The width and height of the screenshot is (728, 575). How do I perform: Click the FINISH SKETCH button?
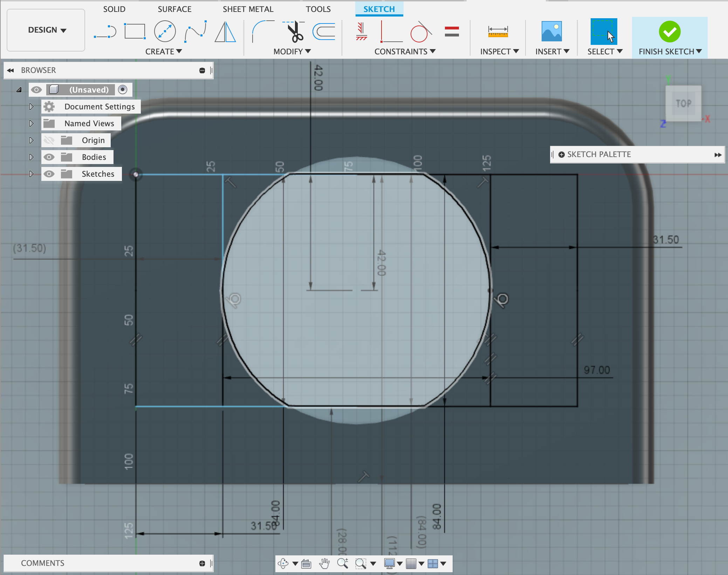tap(669, 37)
